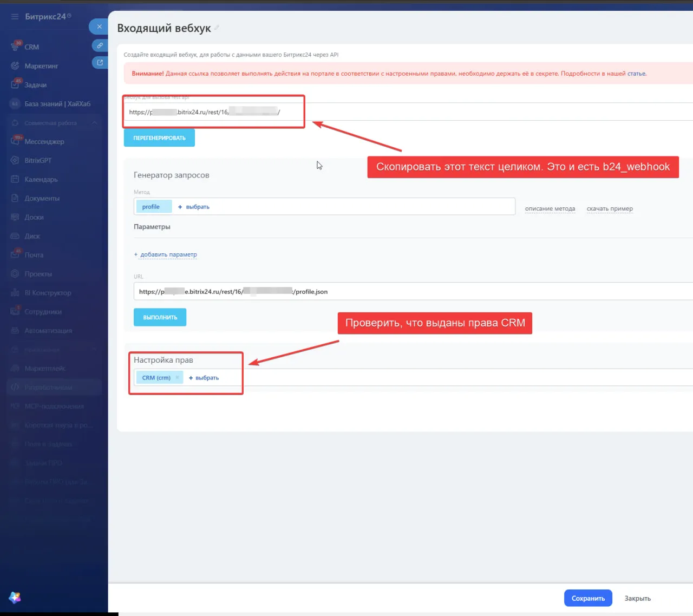Click the Входящий вебхук title

pos(164,28)
